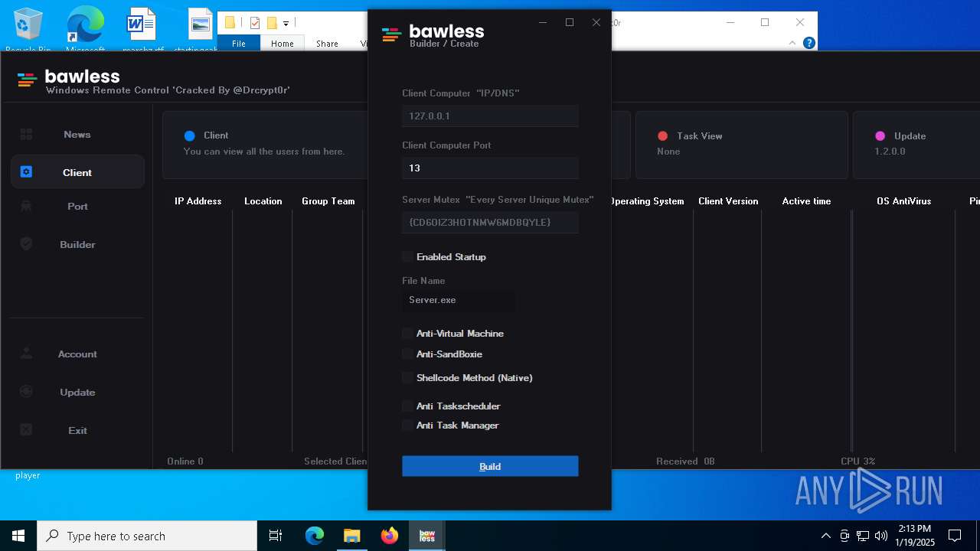
Task: Open Share tab in Explorer window
Action: (x=327, y=44)
